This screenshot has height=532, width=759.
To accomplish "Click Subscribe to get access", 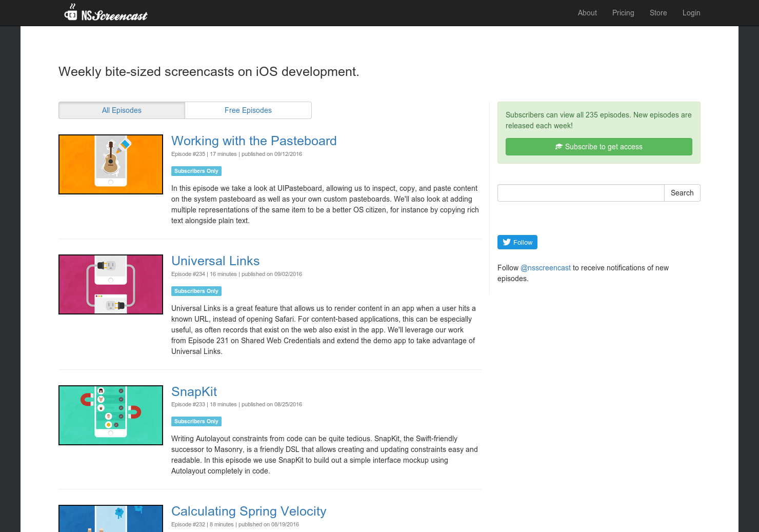I will click(x=598, y=147).
